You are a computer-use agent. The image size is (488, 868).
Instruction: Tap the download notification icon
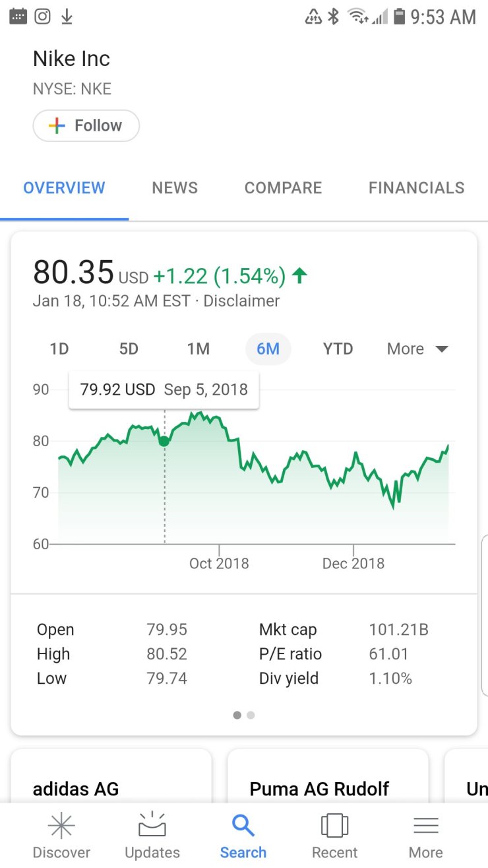tap(67, 17)
